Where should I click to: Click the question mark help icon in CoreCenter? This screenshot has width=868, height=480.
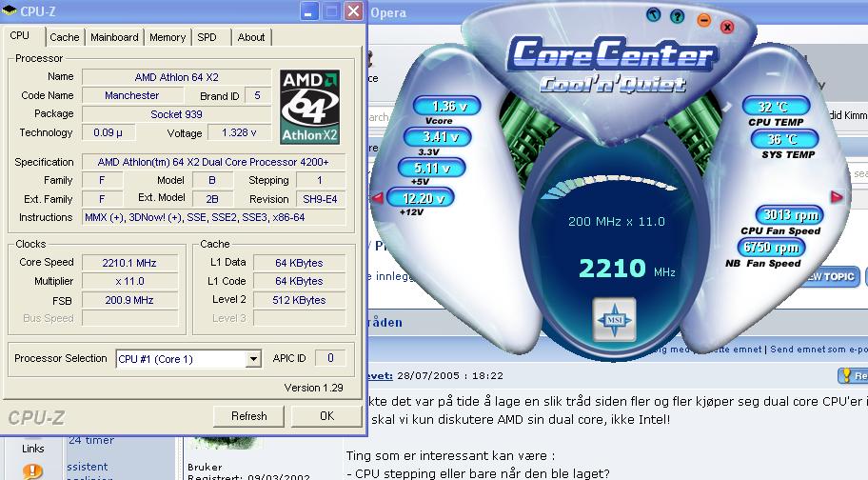[678, 16]
